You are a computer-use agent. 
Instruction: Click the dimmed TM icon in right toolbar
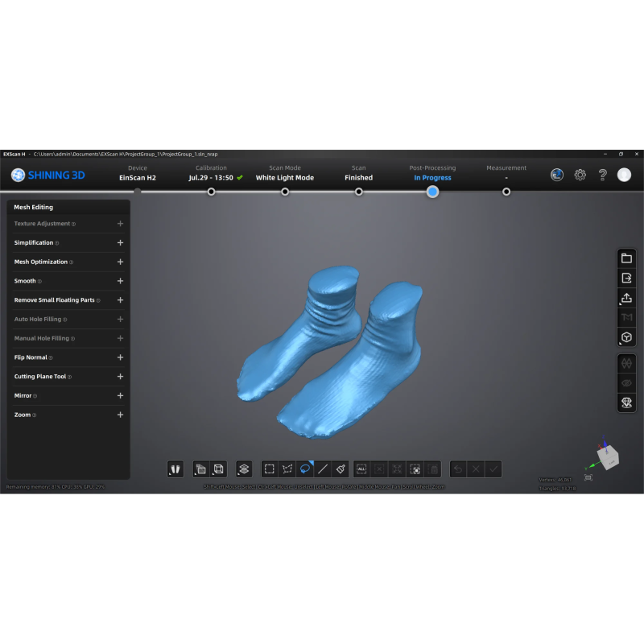[626, 317]
